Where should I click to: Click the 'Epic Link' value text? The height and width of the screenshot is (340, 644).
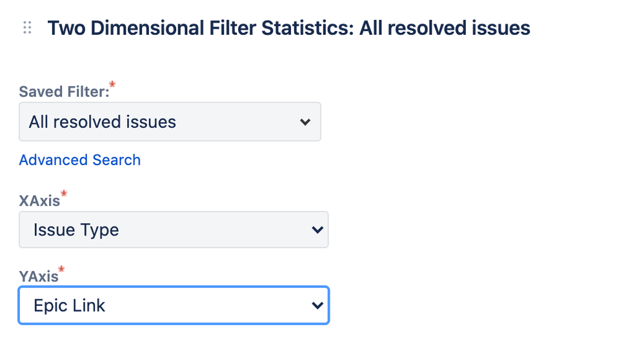tap(69, 306)
